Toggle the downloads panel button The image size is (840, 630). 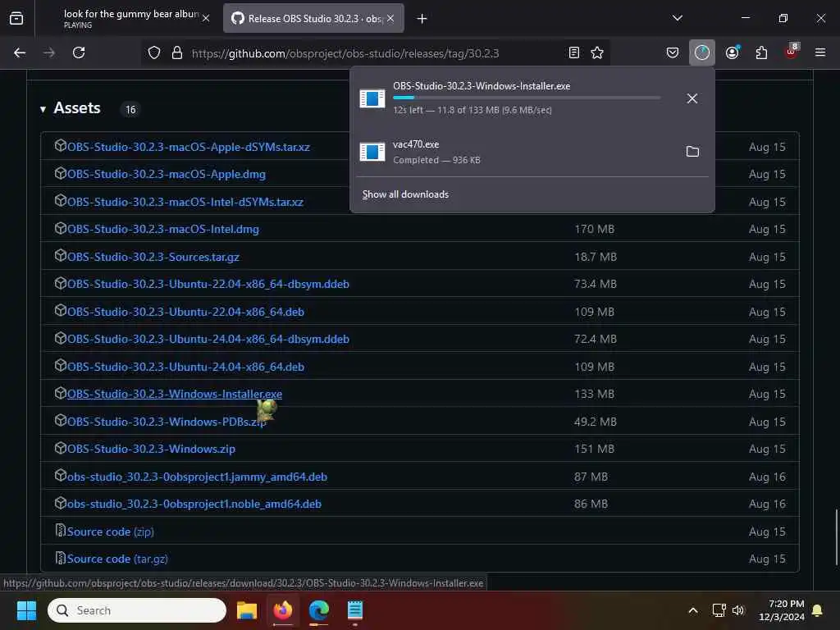pos(702,52)
